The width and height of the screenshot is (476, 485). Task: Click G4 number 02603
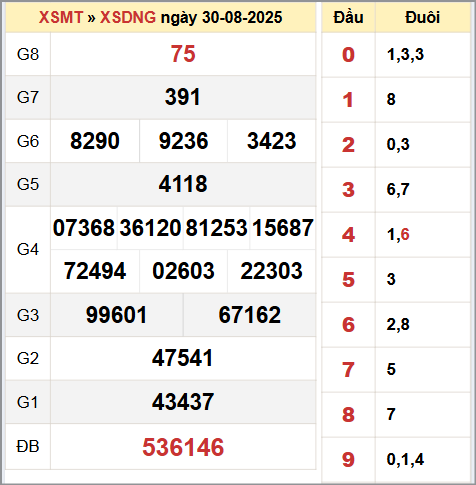pyautogui.click(x=183, y=271)
